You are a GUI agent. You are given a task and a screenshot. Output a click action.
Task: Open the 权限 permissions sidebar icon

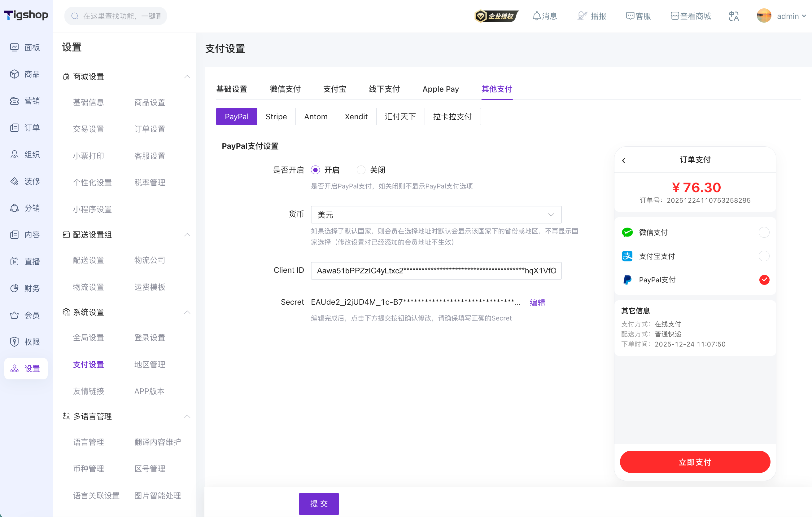coord(14,342)
